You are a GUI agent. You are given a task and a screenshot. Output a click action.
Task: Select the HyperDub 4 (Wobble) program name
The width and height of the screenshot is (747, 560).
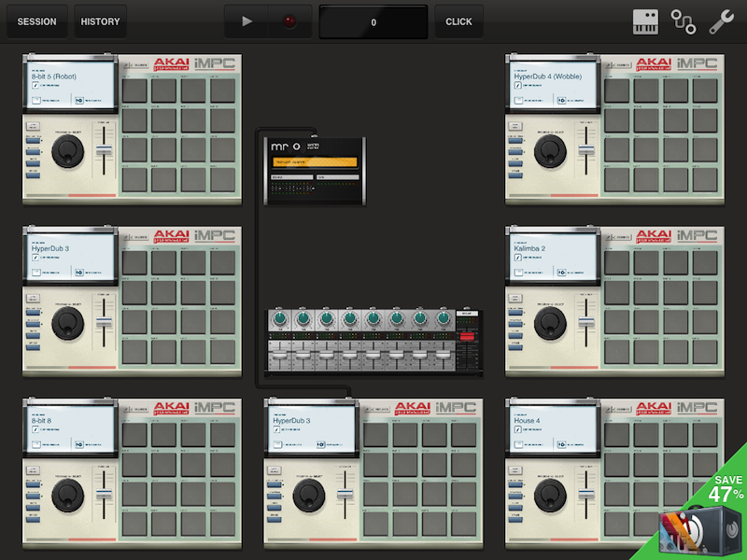pyautogui.click(x=548, y=77)
